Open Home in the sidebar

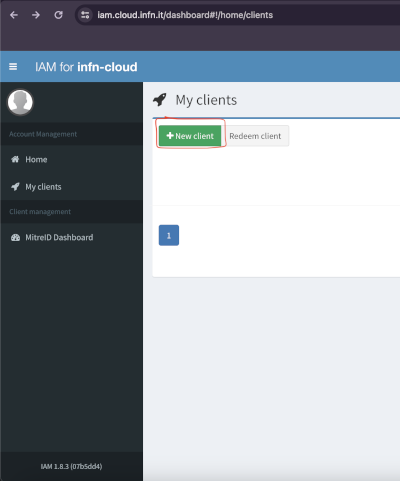(x=36, y=160)
